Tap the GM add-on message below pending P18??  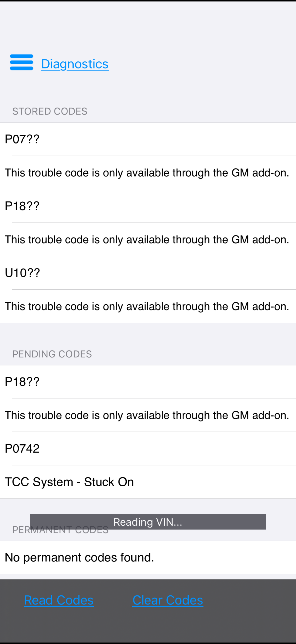148,415
